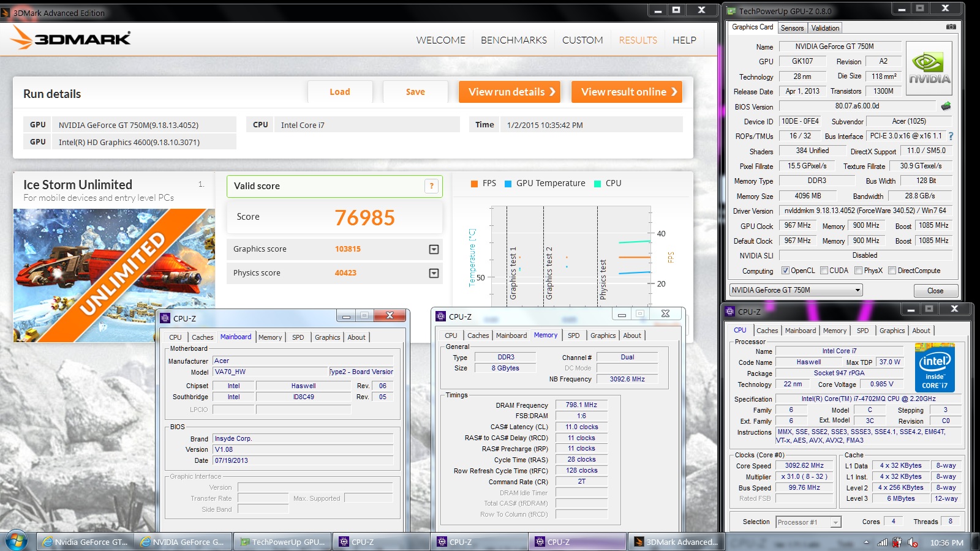Open the NVIDIA GeForce GT 750M dropdown in GPU-Z
Image resolution: width=980 pixels, height=551 pixels.
796,290
